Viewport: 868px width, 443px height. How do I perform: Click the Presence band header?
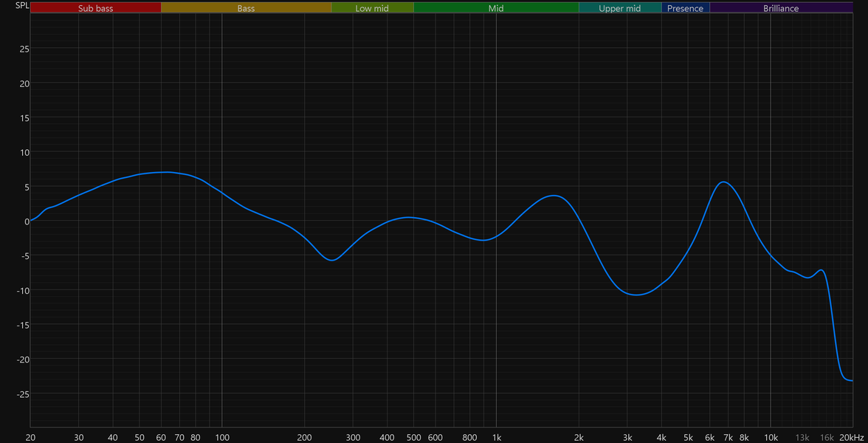click(685, 7)
